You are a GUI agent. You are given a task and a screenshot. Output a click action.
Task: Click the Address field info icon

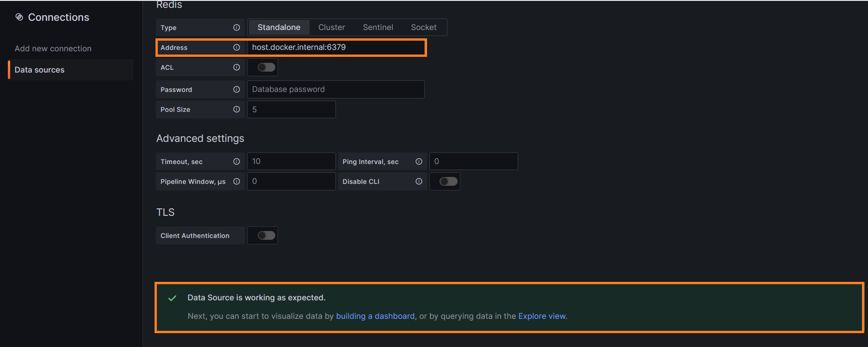[236, 48]
